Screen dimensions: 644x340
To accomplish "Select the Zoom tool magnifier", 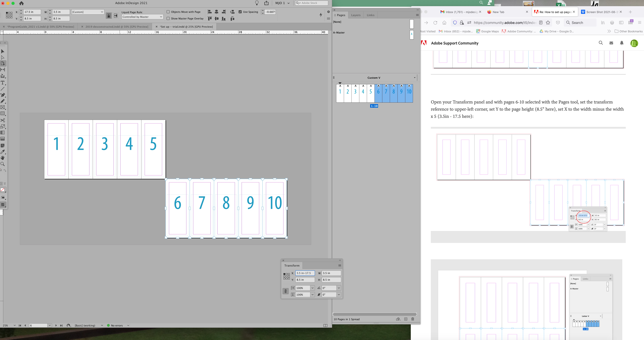I will click(x=3, y=164).
